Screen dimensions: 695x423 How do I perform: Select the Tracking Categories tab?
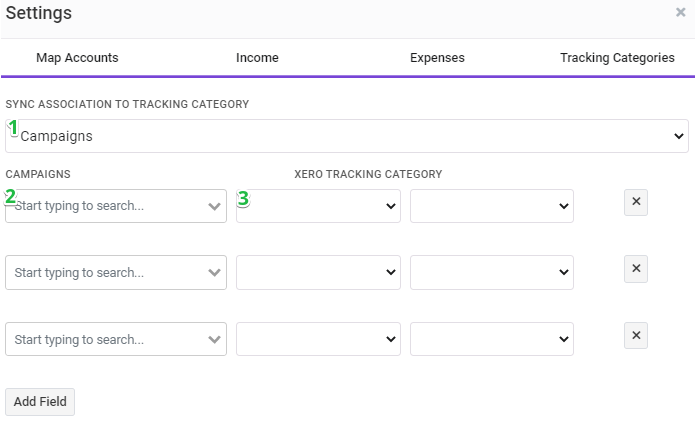617,58
